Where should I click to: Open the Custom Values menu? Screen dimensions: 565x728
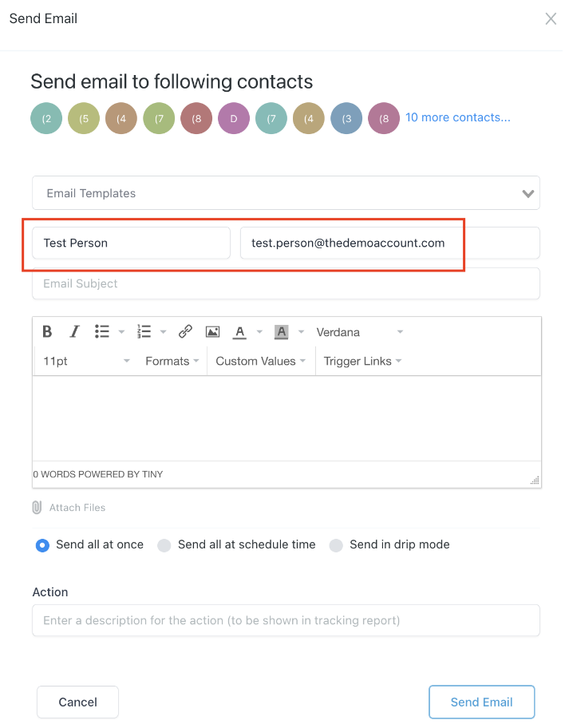pos(261,362)
